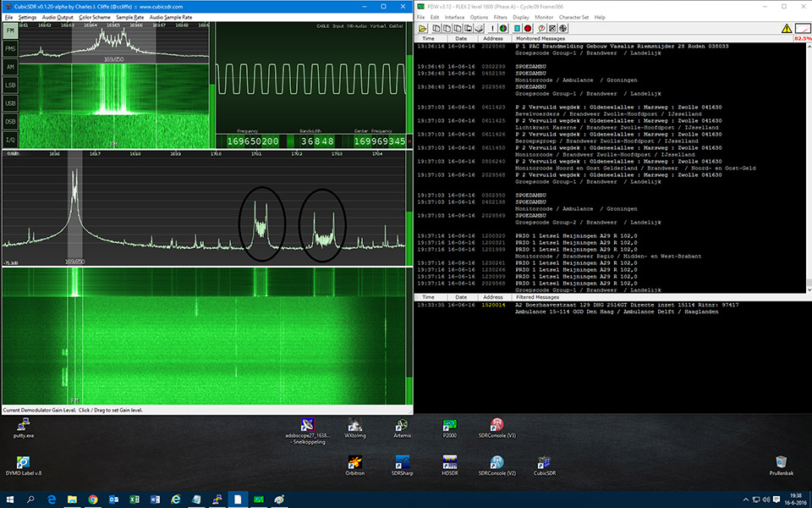The height and width of the screenshot is (508, 812).
Task: Open the SDRConsole (V3) desktop shortcut
Action: click(x=497, y=428)
